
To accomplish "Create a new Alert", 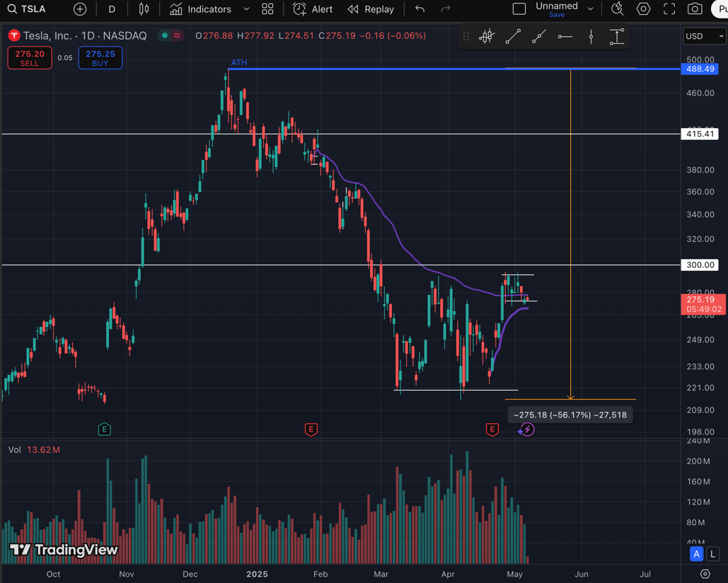I will pos(313,9).
